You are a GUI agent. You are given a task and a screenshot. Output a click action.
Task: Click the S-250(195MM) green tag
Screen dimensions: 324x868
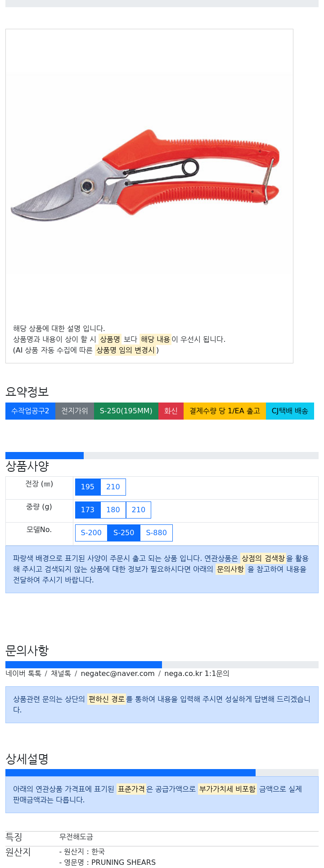click(126, 411)
